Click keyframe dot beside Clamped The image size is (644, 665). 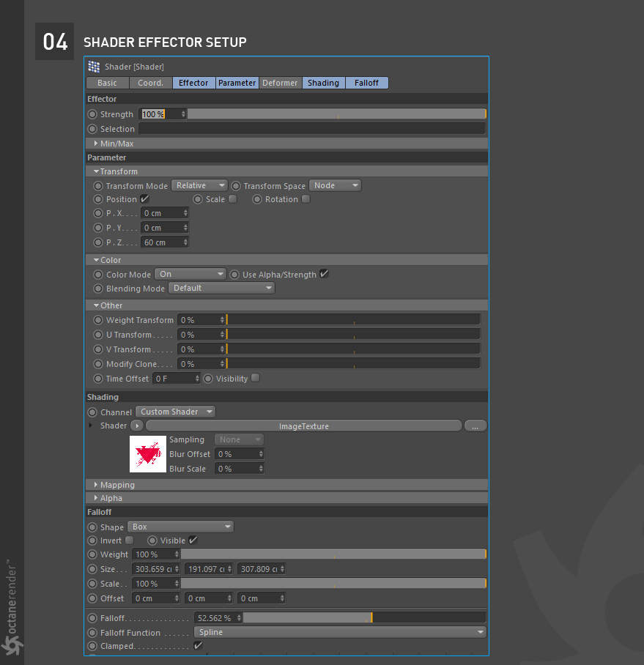coord(92,646)
